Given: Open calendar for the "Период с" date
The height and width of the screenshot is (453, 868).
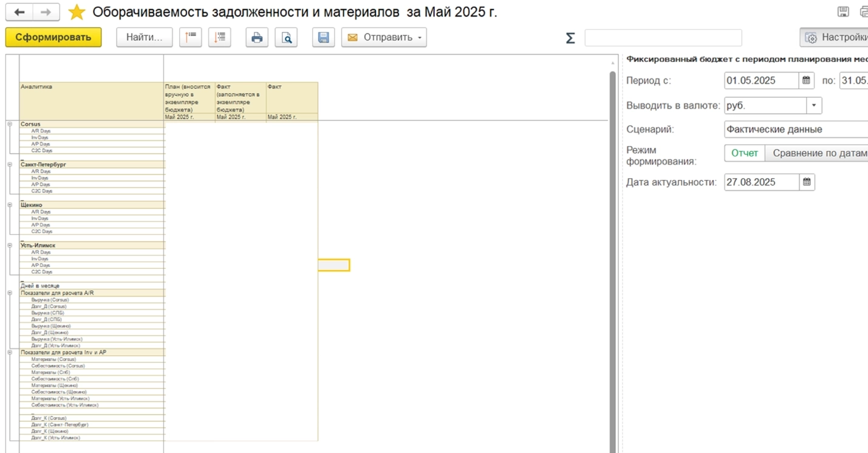Looking at the screenshot, I should pyautogui.click(x=807, y=80).
